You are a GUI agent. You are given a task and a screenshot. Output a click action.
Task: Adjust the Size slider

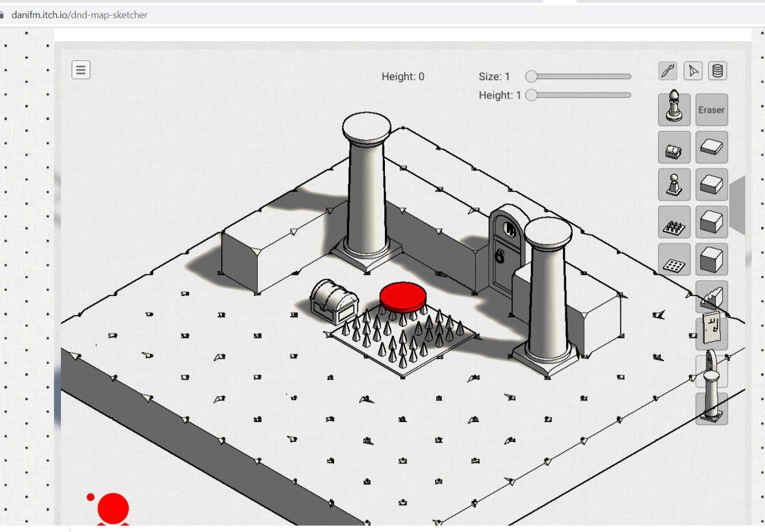[x=578, y=76]
